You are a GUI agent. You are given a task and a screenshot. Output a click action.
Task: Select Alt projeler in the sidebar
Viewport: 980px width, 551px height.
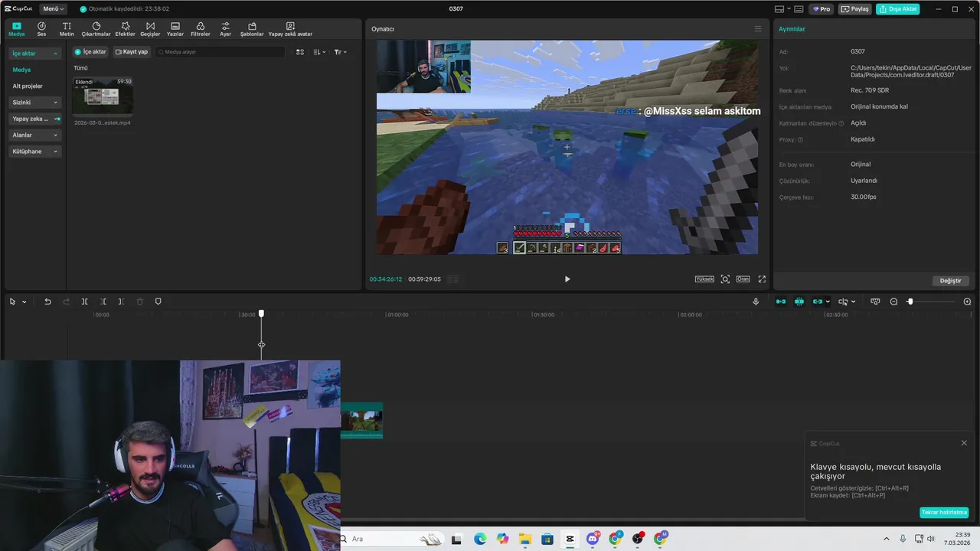click(x=28, y=86)
